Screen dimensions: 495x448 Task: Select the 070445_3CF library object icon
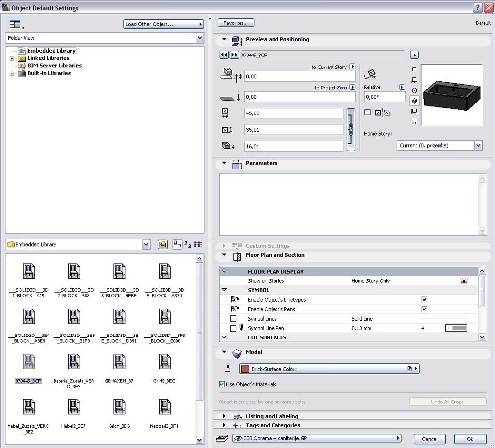click(28, 362)
